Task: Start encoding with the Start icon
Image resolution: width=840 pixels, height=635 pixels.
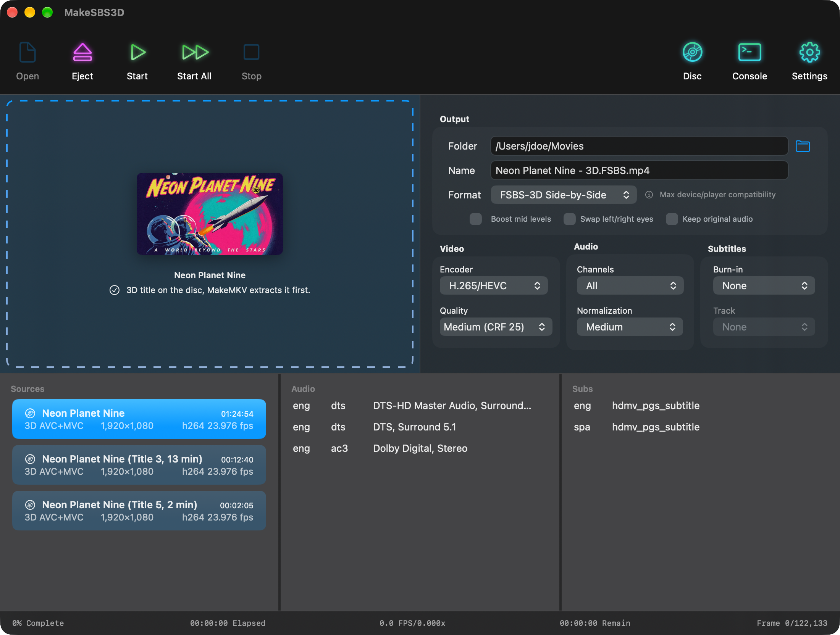Action: click(137, 52)
